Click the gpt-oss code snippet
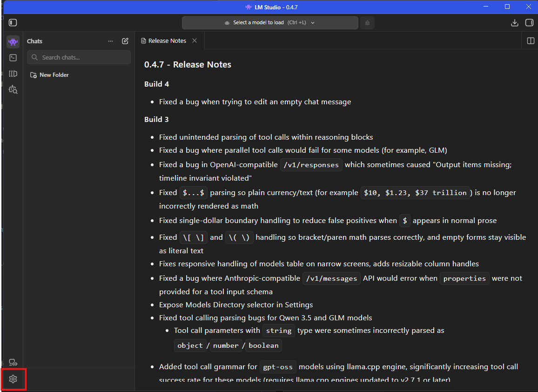538x392 pixels. coord(278,367)
